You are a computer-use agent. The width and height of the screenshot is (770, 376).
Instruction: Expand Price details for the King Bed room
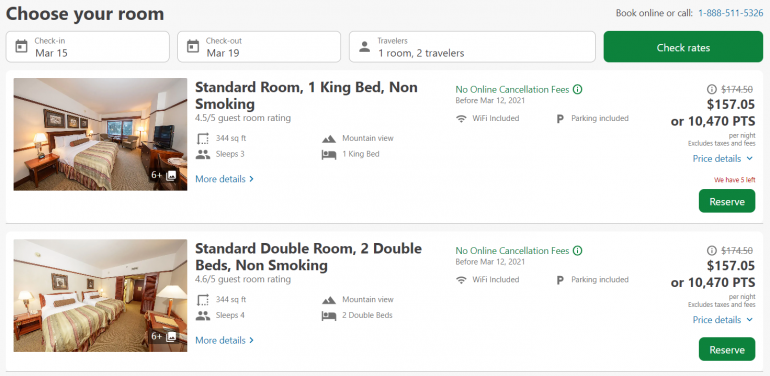point(722,159)
